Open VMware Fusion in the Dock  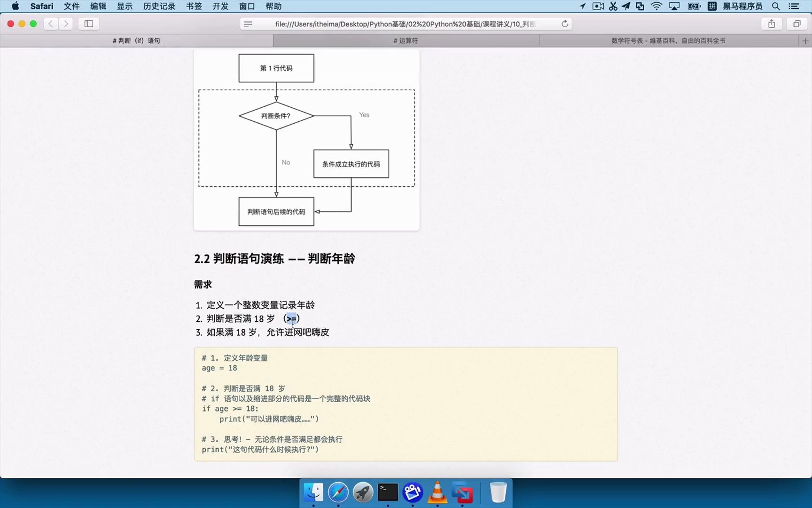463,492
